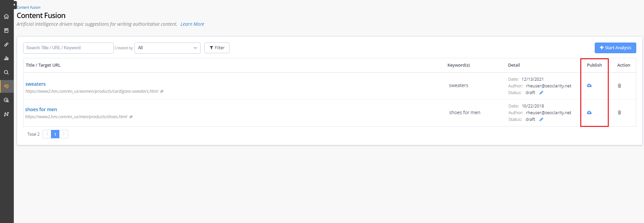Click the Search Title / URL / Keyword field
Image resolution: width=644 pixels, height=223 pixels.
click(x=68, y=48)
